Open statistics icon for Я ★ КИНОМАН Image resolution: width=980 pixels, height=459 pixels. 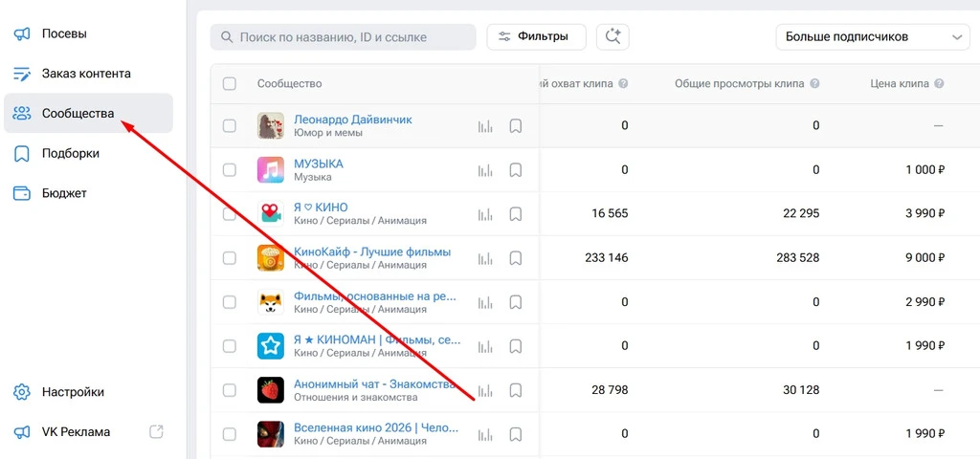tap(485, 346)
